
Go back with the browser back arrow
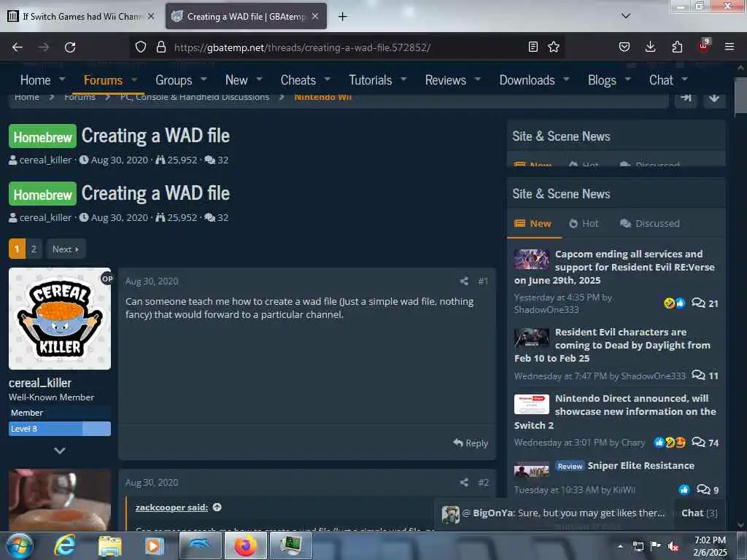pos(18,47)
